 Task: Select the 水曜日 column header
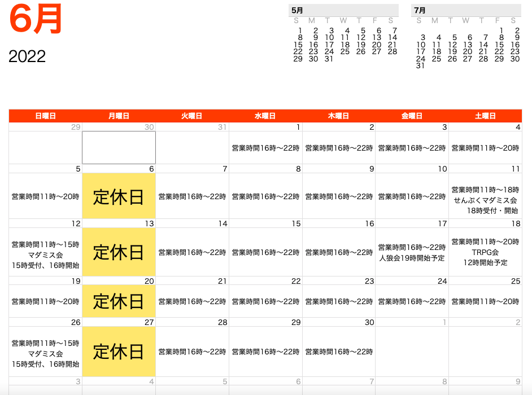click(x=265, y=116)
